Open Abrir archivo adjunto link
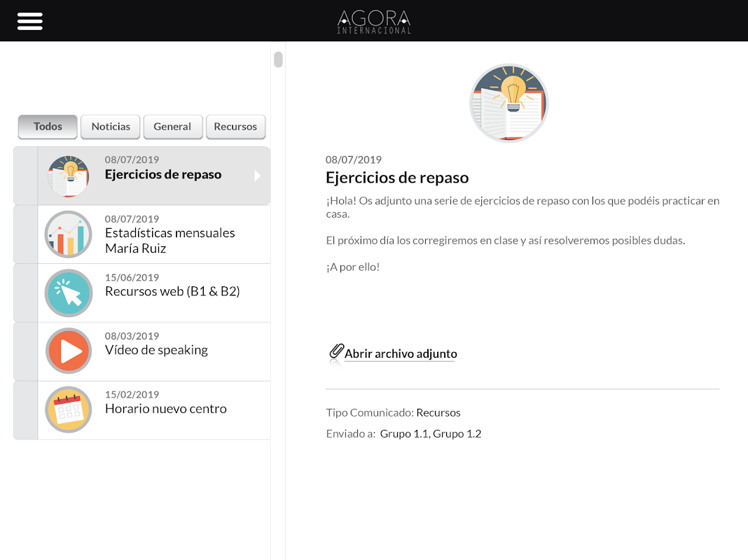The image size is (748, 560). pyautogui.click(x=401, y=353)
